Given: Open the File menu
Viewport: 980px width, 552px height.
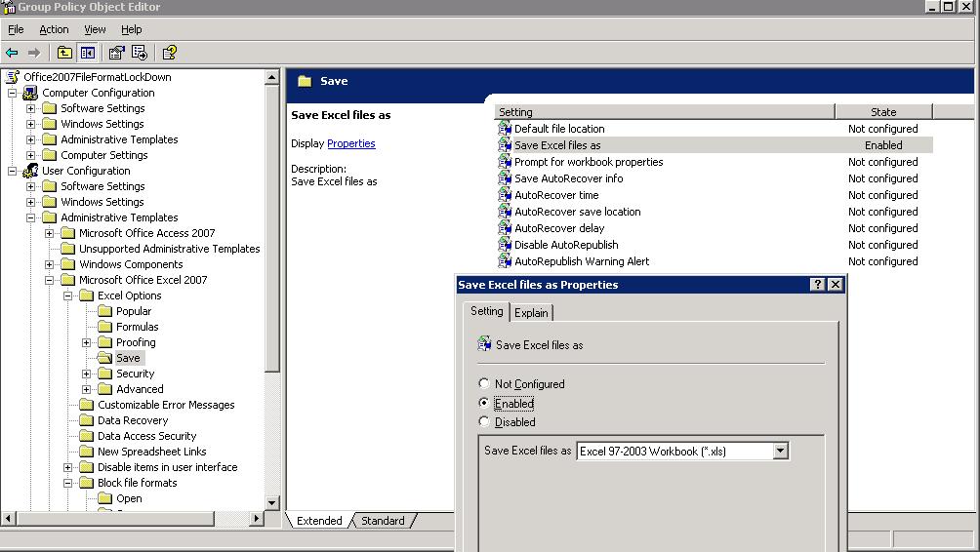Looking at the screenshot, I should click(x=16, y=29).
